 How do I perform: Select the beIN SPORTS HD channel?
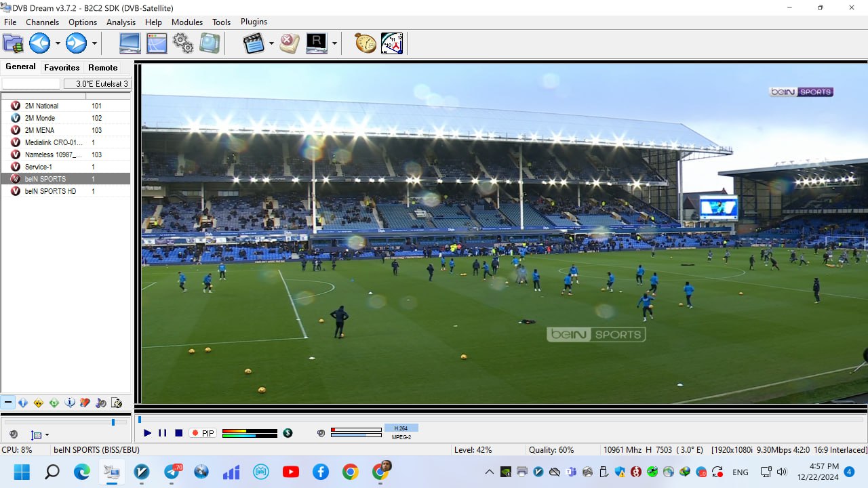click(x=65, y=191)
